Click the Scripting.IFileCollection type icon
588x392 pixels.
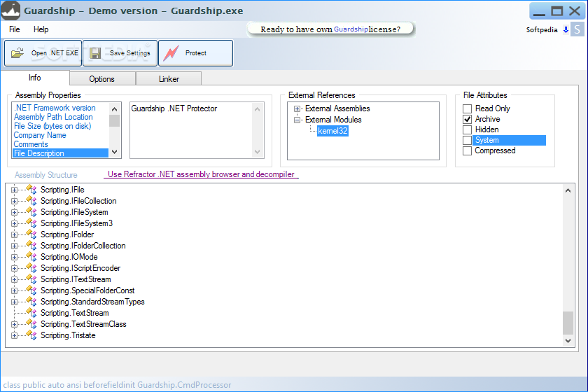32,201
